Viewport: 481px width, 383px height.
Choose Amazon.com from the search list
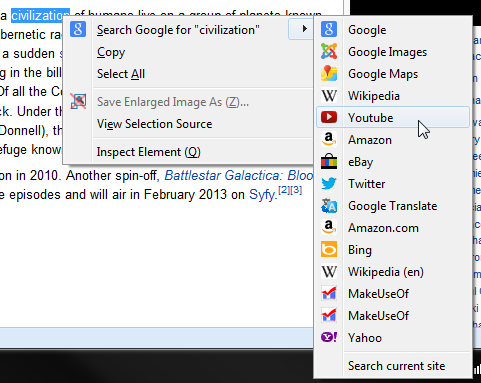(x=383, y=228)
